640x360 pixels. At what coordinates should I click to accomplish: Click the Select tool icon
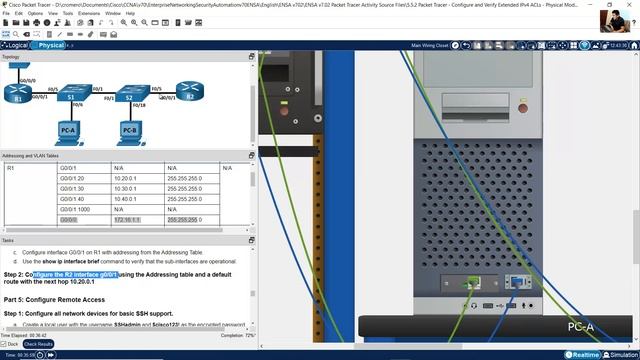point(6,34)
